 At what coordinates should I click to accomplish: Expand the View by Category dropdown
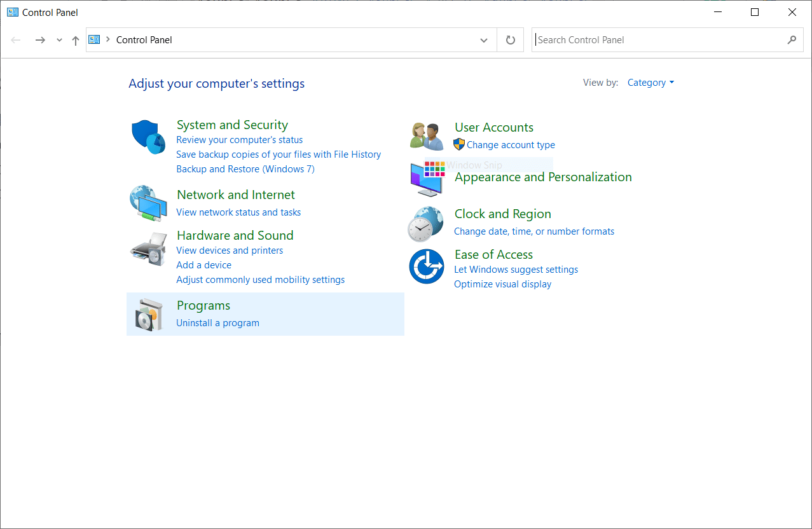pyautogui.click(x=650, y=83)
